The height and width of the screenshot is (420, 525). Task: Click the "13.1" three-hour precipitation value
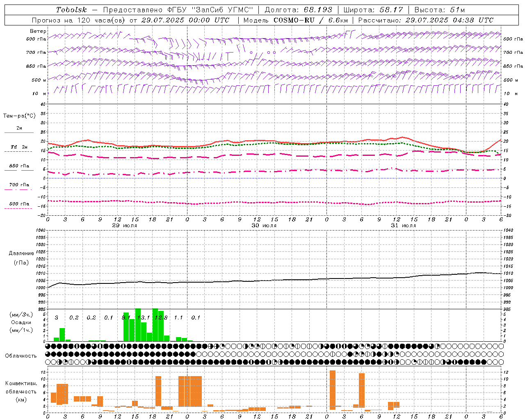[x=144, y=317]
